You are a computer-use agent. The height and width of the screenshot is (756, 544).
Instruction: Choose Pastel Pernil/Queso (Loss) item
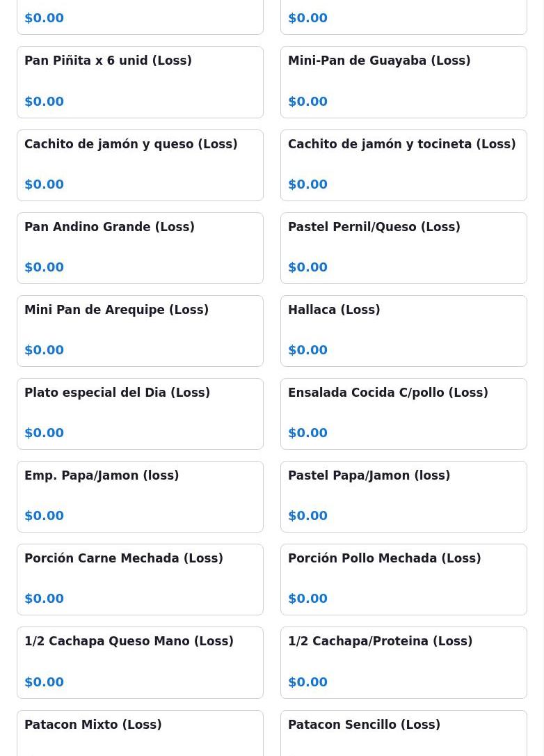pos(403,249)
